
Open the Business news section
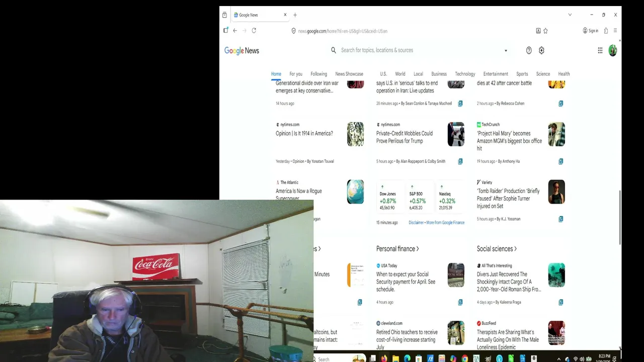coord(439,74)
